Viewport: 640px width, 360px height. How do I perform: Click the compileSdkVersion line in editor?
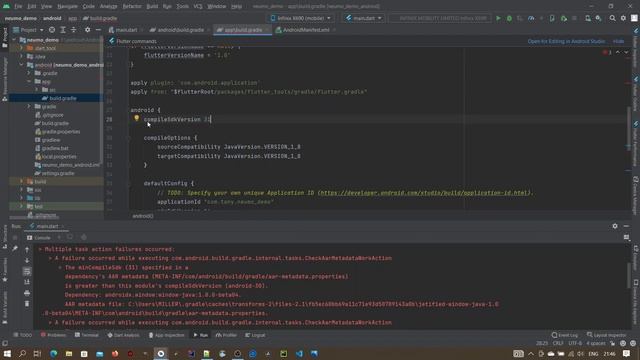pyautogui.click(x=177, y=119)
